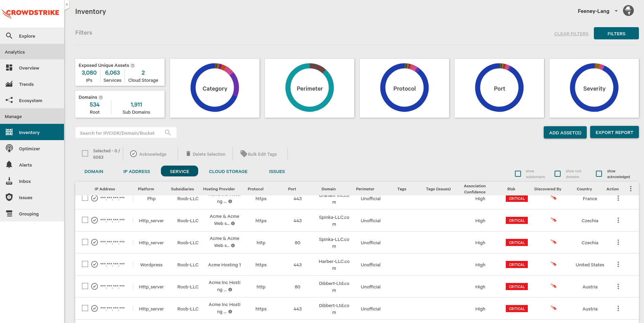Open the Optimizer icon

[9, 148]
